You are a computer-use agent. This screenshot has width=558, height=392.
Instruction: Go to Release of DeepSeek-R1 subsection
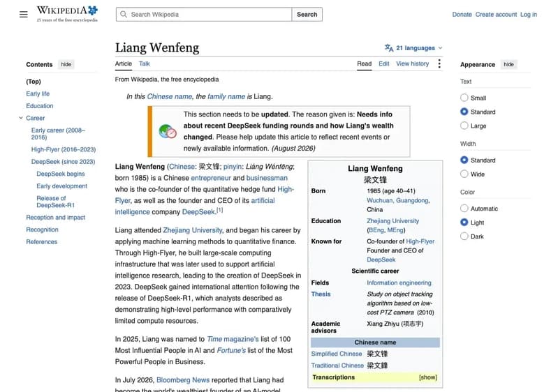point(55,202)
